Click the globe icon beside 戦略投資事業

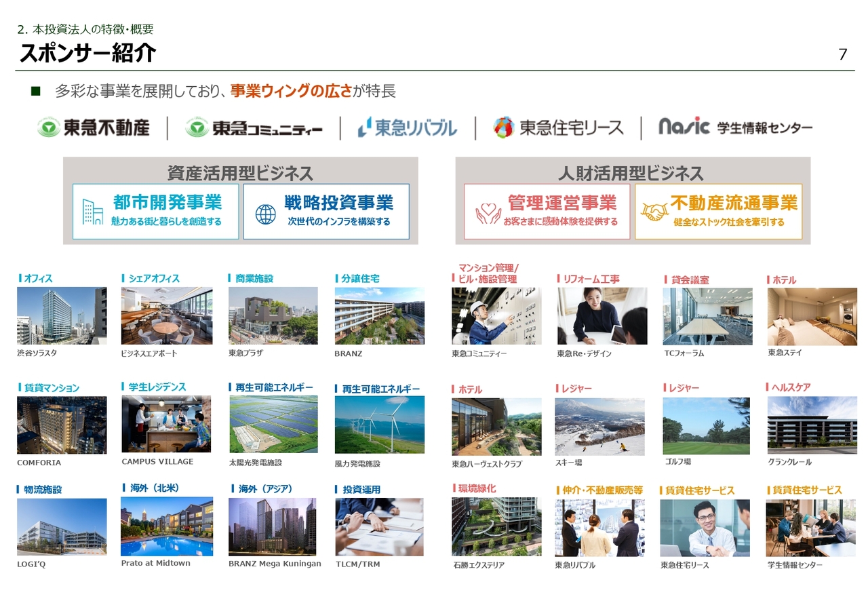[266, 214]
